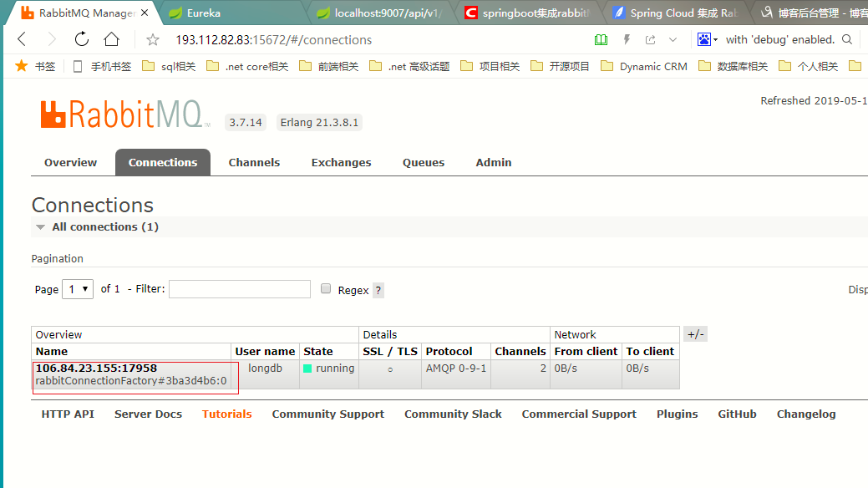
Task: Reload the page with the refresh icon
Action: (x=81, y=39)
